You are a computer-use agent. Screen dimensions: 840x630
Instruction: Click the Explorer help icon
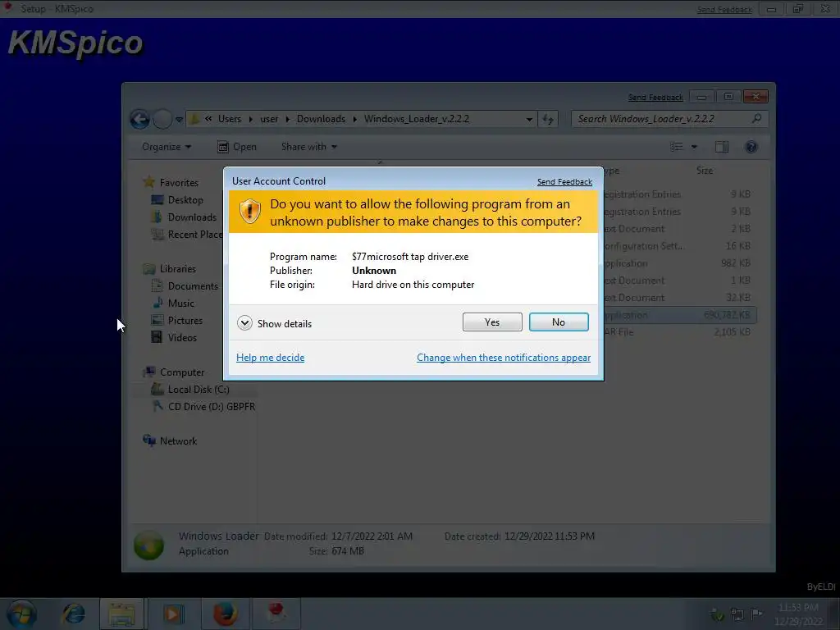751,147
